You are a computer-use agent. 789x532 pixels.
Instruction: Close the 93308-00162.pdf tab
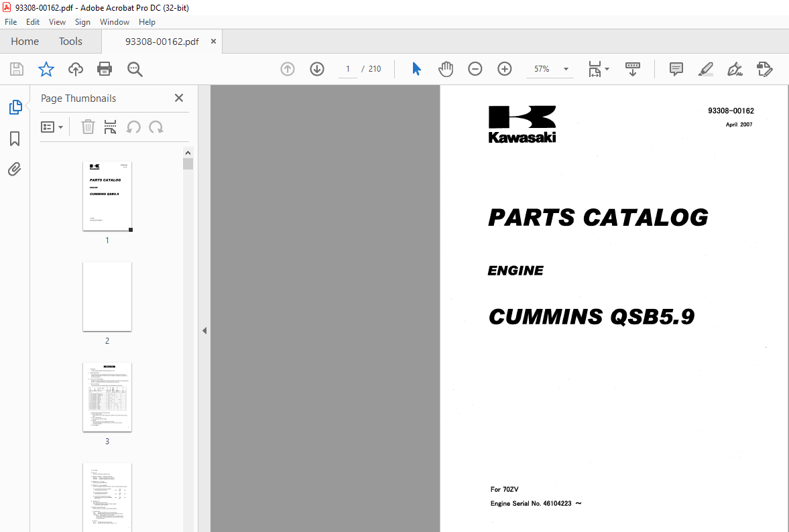click(213, 42)
